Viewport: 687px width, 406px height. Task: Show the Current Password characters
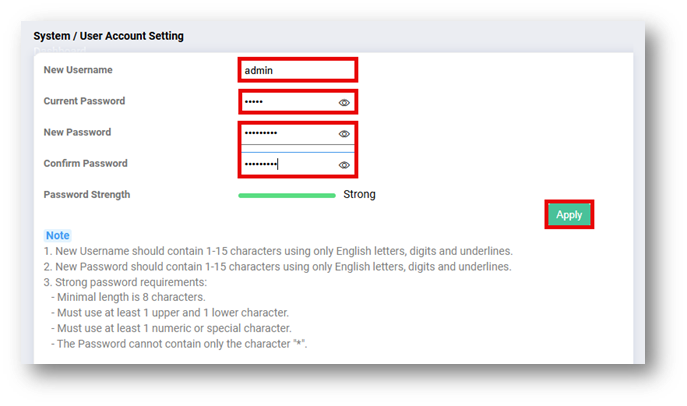click(x=344, y=102)
